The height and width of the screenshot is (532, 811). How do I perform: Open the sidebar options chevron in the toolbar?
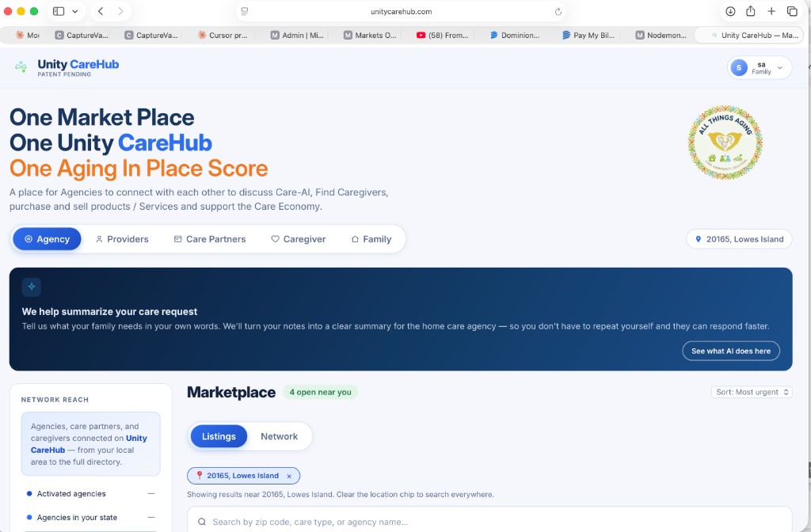click(75, 11)
